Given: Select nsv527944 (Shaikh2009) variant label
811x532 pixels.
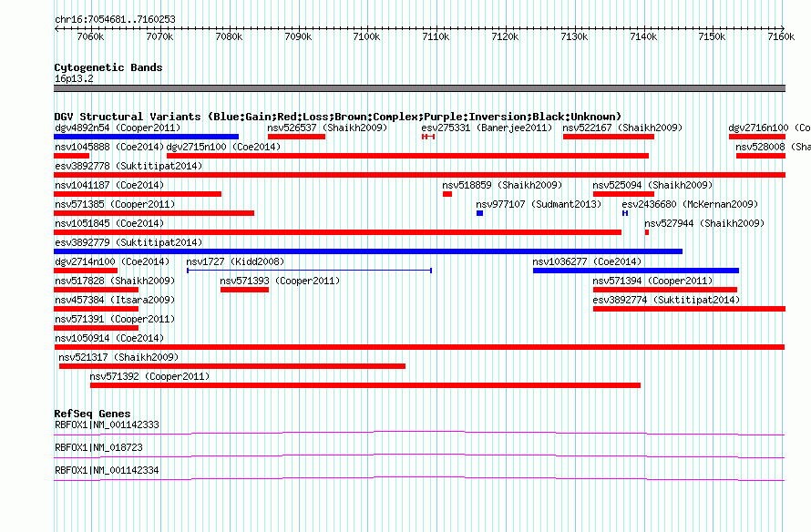Looking at the screenshot, I should (x=704, y=223).
